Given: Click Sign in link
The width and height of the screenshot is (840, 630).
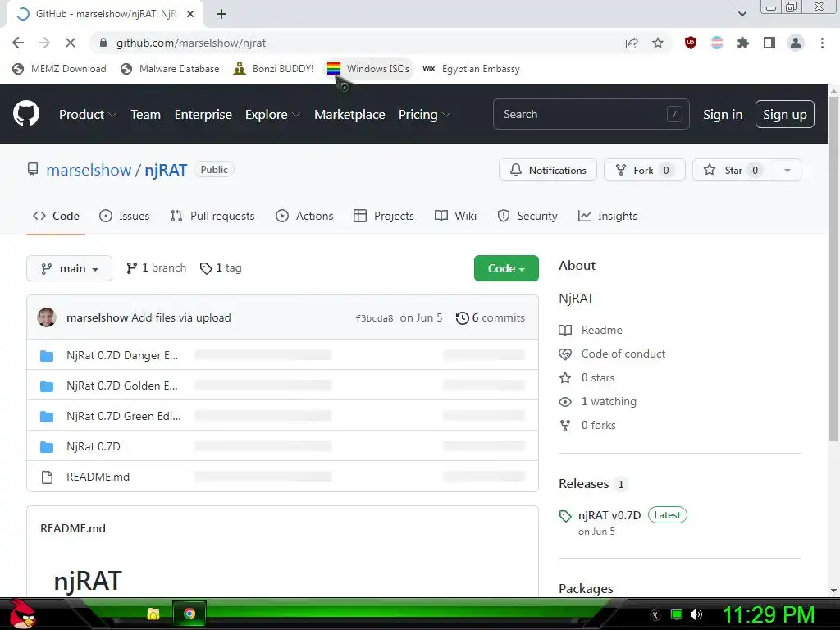Looking at the screenshot, I should (x=722, y=115).
